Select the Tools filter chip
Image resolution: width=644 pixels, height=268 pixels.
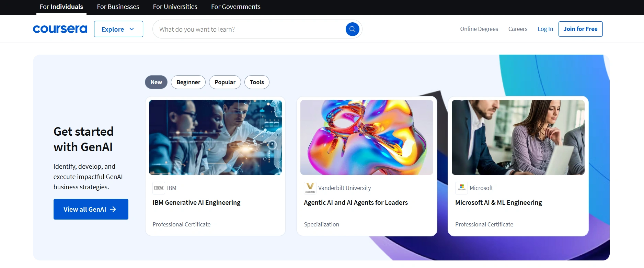click(x=257, y=82)
